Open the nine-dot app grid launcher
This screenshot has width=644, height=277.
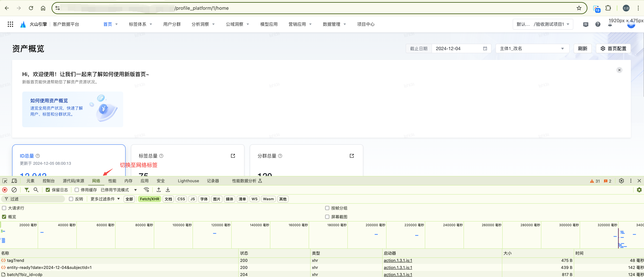point(10,24)
